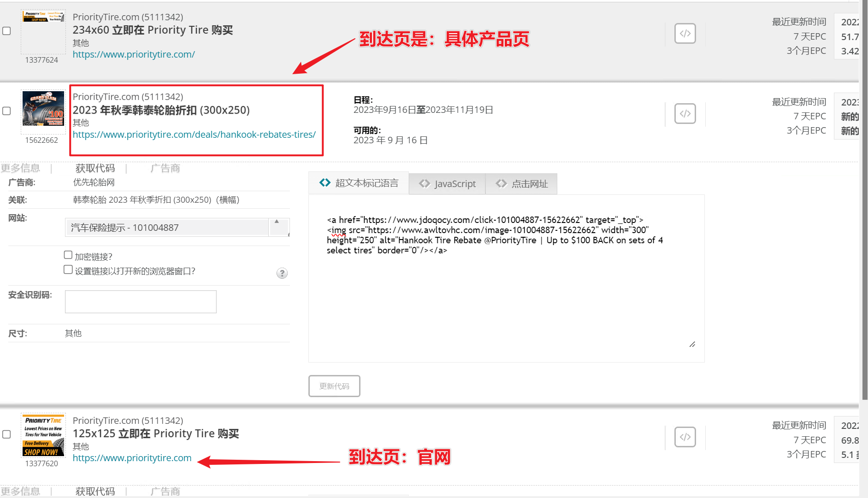The width and height of the screenshot is (868, 498).
Task: Click the 更新代码 button
Action: [x=334, y=386]
